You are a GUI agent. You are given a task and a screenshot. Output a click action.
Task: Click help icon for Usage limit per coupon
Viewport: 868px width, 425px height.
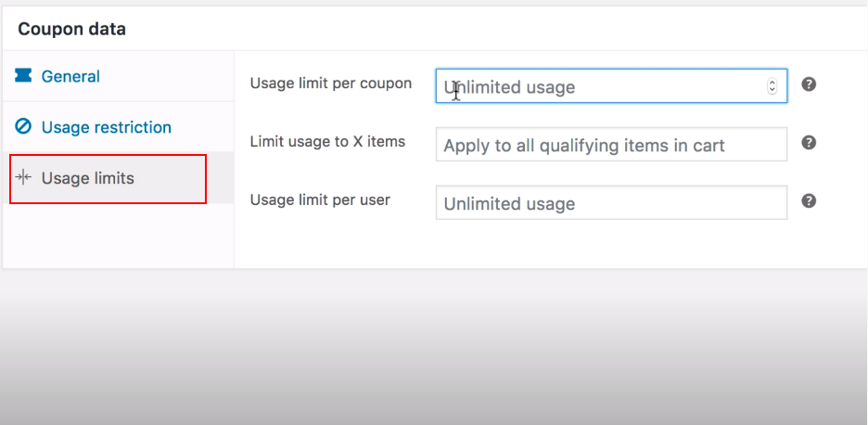pyautogui.click(x=809, y=84)
